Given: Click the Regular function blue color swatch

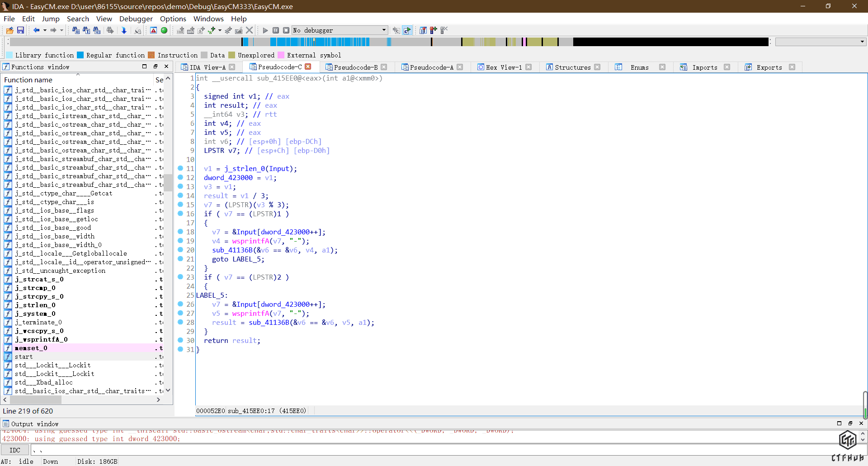Looking at the screenshot, I should pos(80,55).
